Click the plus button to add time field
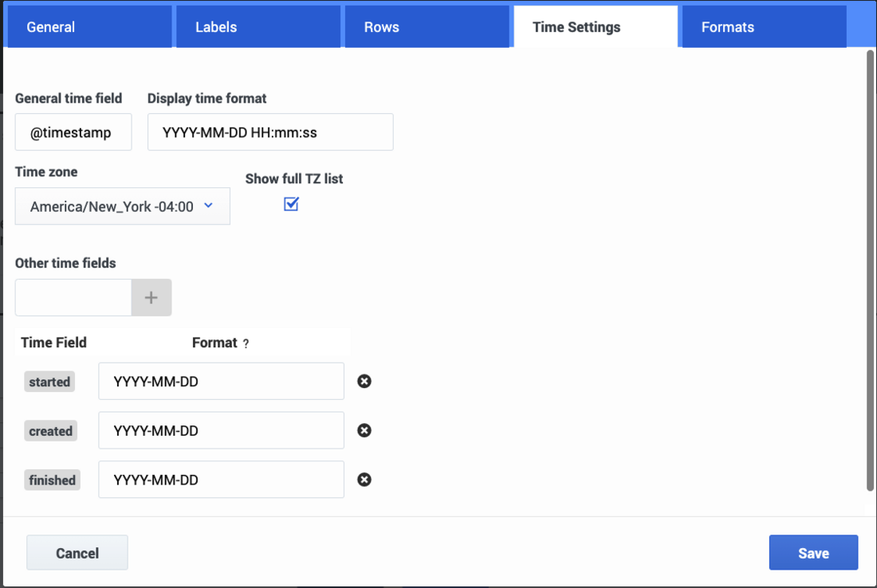Viewport: 877px width, 588px height. coord(151,297)
